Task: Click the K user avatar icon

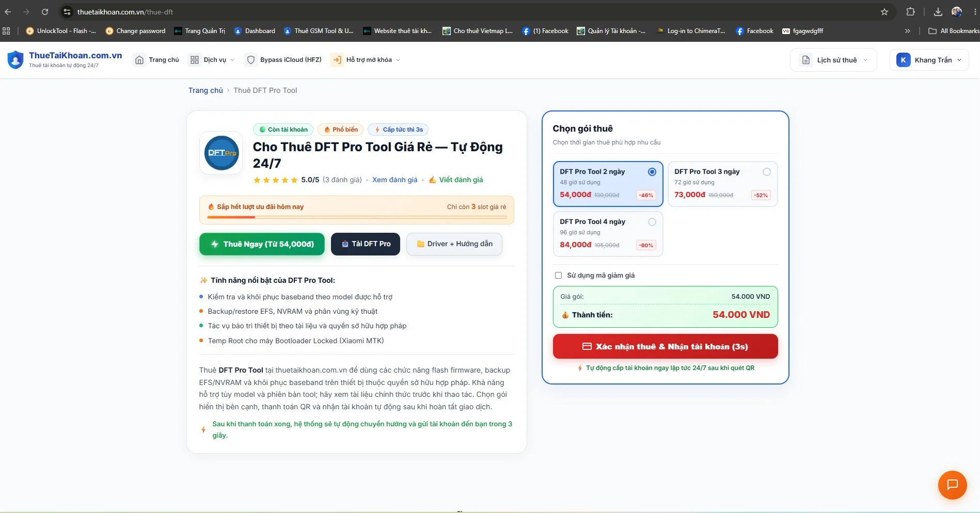Action: 903,60
